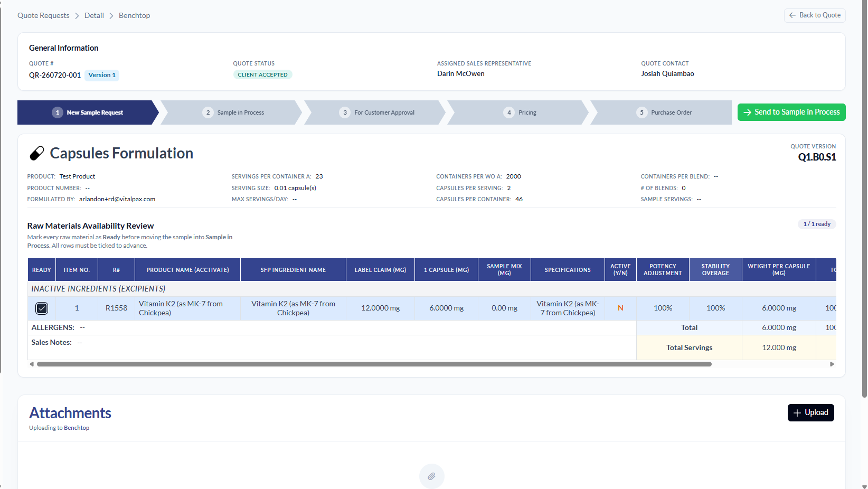Click Back to Quote button
This screenshot has width=868, height=489.
click(x=815, y=15)
